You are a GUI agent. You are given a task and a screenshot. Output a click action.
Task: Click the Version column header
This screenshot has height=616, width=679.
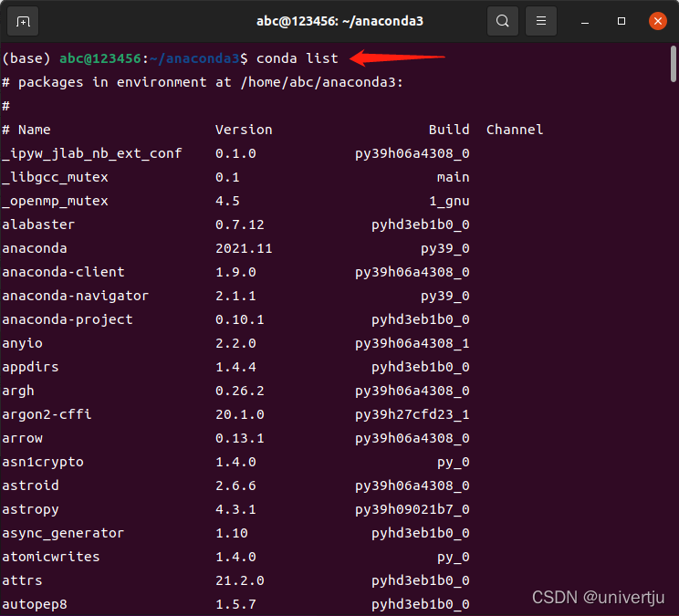[x=244, y=130]
